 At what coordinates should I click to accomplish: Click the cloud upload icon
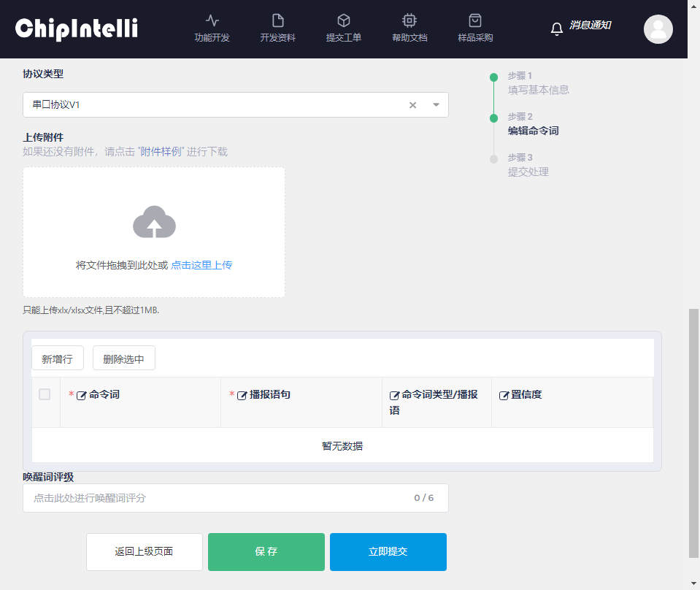[x=154, y=222]
